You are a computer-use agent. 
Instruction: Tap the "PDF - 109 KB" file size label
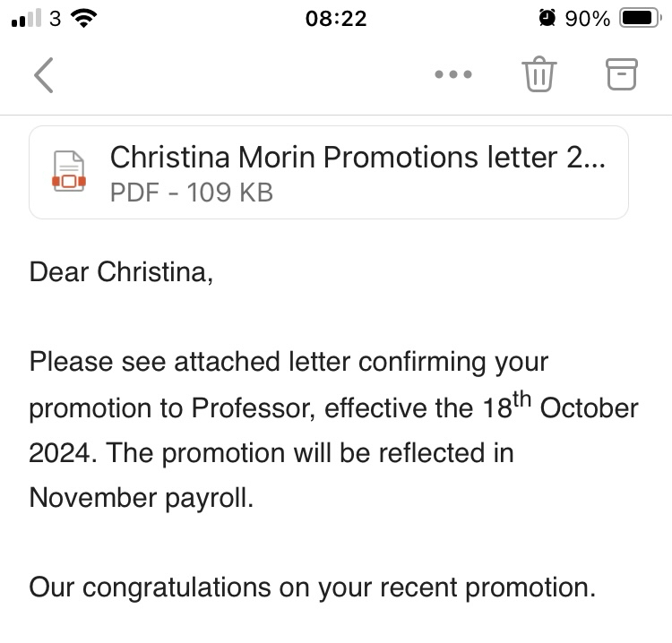pyautogui.click(x=191, y=192)
